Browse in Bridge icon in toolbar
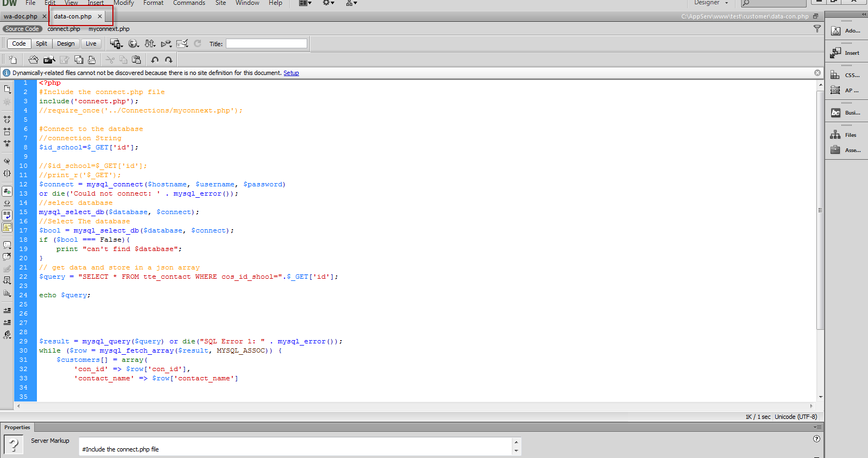The width and height of the screenshot is (868, 458). 49,60
